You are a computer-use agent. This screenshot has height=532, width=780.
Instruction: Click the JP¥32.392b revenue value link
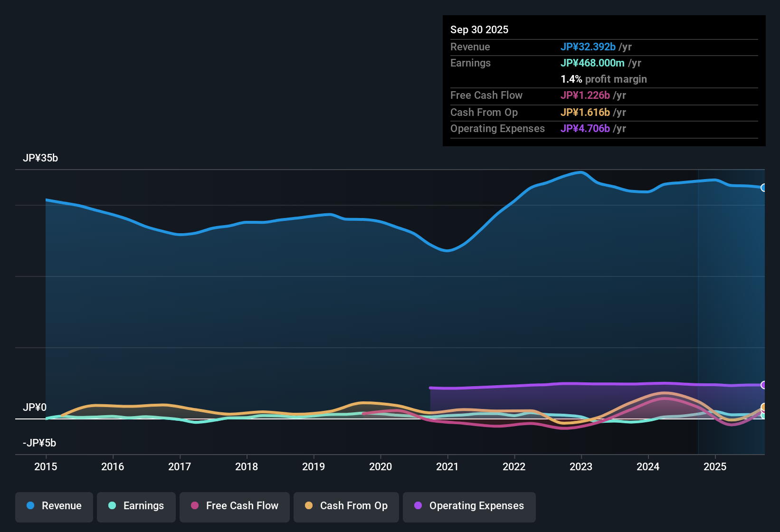[x=589, y=47]
